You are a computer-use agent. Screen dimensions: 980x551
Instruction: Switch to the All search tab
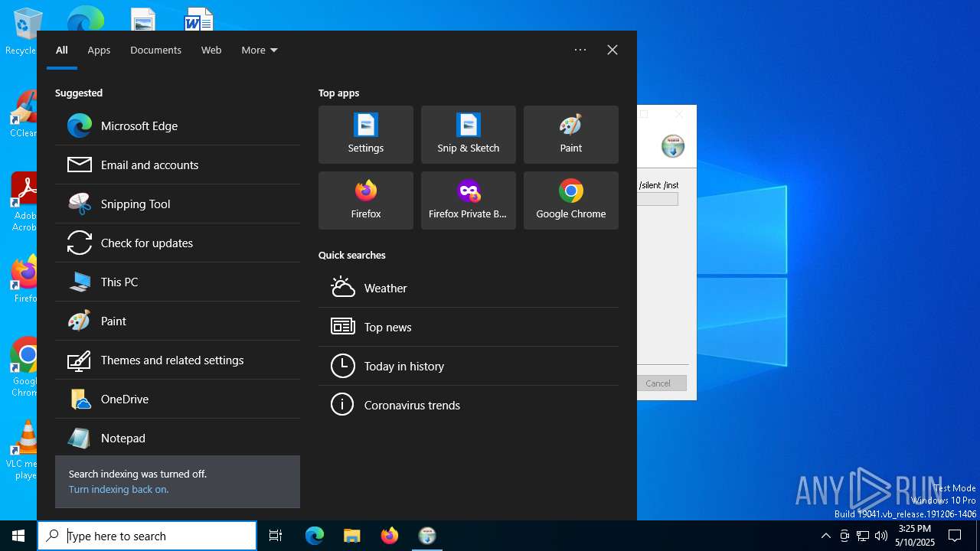pos(62,50)
